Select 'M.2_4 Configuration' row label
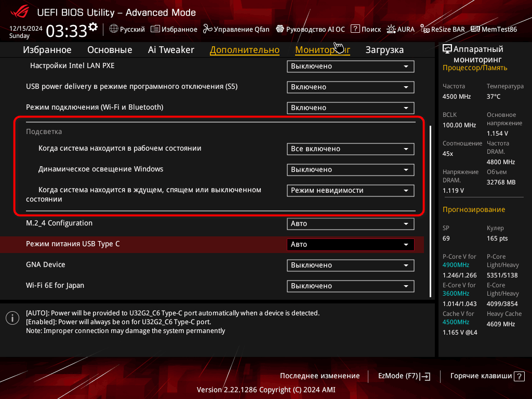Screen dimensions: 532x399 tap(59, 223)
